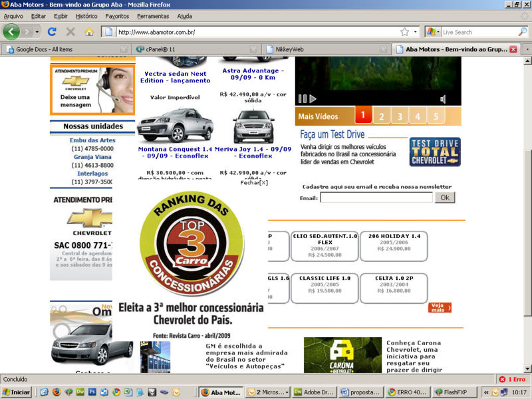Mute the video with the speaker icon
The image size is (532, 399).
(x=443, y=99)
